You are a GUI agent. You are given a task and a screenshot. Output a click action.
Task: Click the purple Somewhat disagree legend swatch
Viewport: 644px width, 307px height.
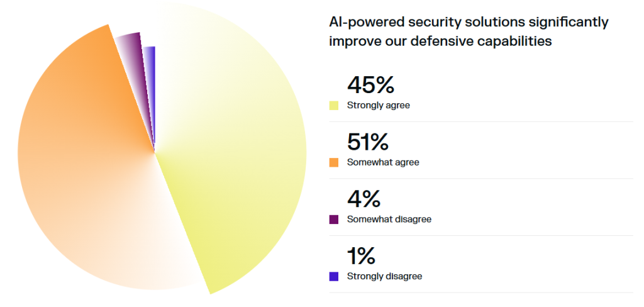point(334,220)
